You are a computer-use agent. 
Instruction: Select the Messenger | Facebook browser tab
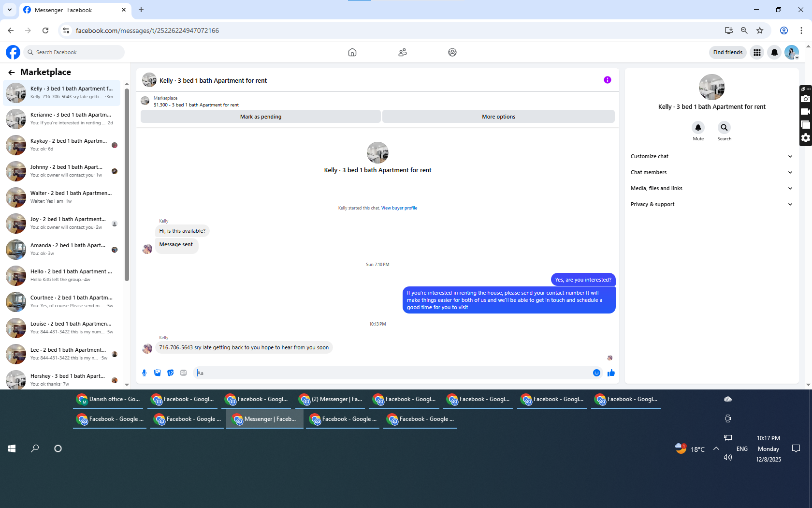[75, 10]
